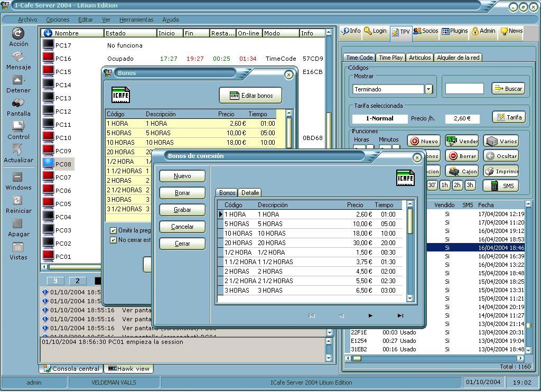Click the Nuevo button in Bonos de conexión

[182, 176]
